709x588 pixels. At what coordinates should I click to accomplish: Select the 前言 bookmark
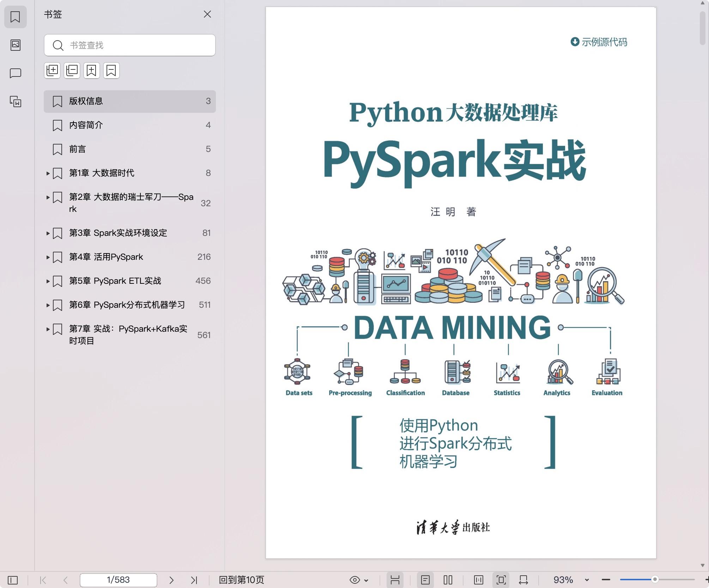coord(130,149)
